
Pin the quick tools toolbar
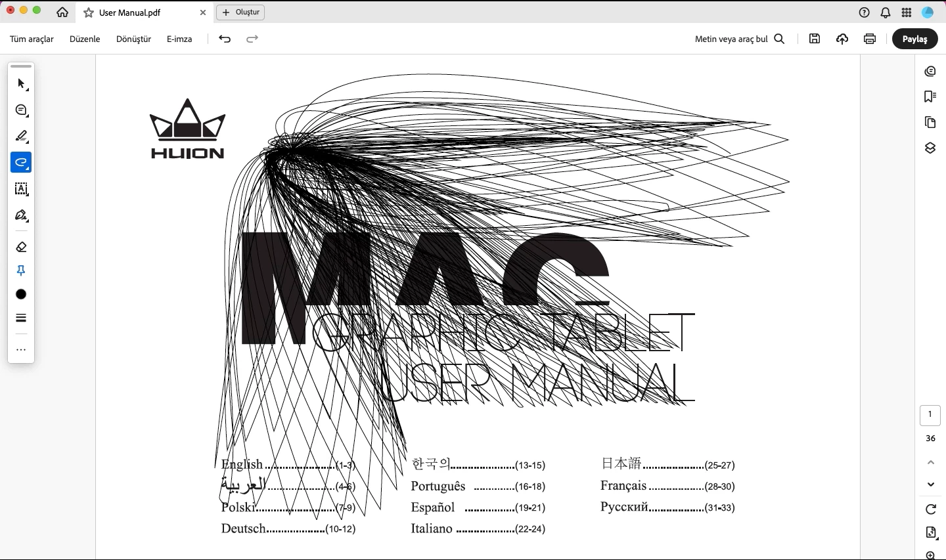(21, 270)
